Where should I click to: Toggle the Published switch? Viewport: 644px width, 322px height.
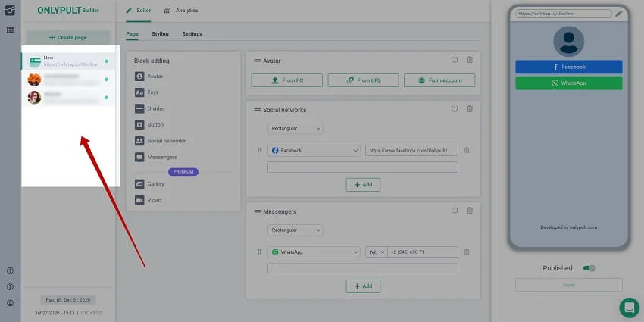[x=589, y=268]
